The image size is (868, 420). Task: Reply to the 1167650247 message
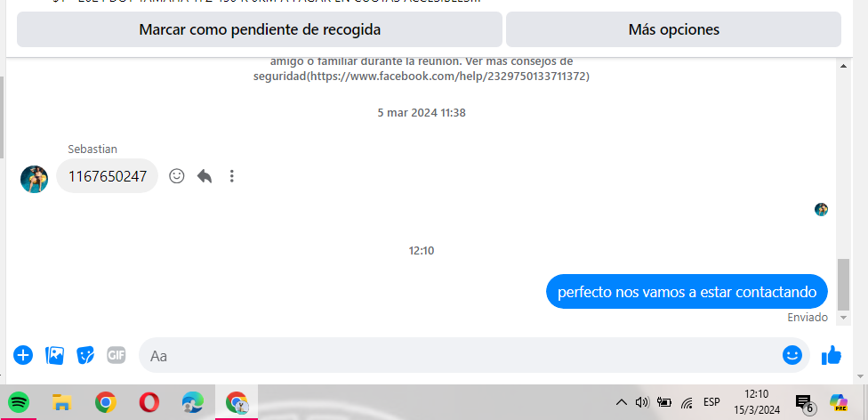[205, 176]
